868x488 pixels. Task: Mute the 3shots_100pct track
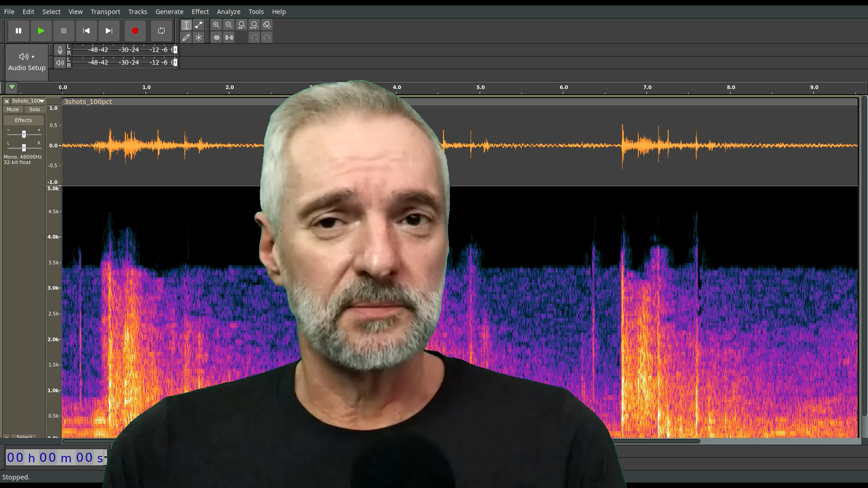13,109
